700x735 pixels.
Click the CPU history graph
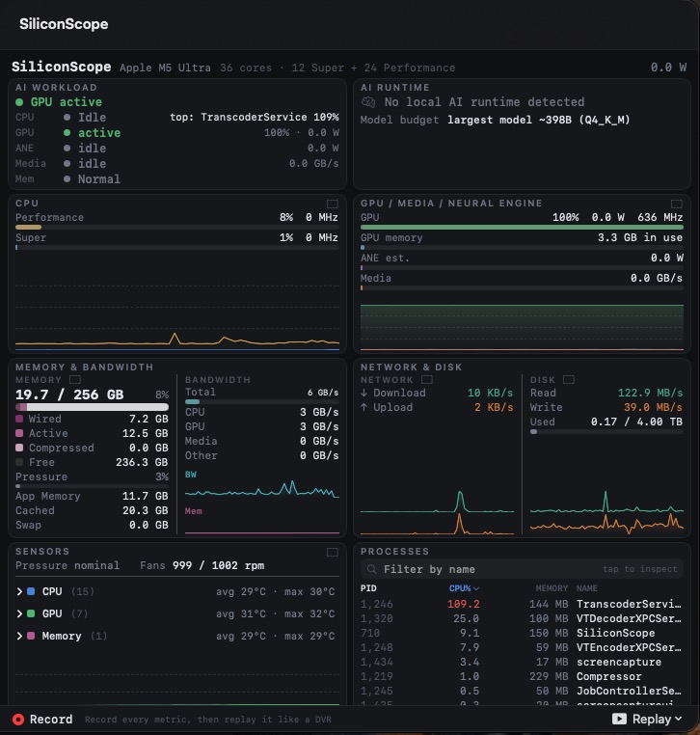[x=177, y=316]
